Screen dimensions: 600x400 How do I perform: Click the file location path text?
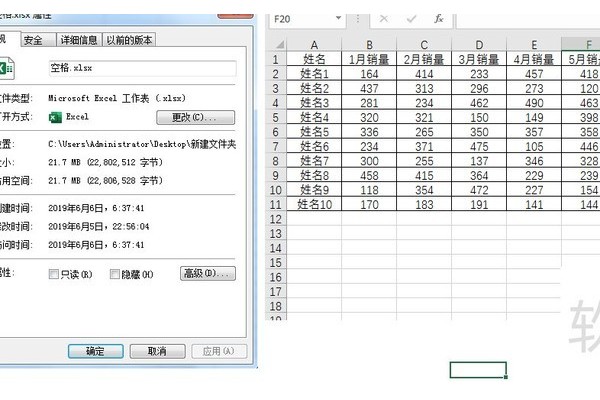click(x=142, y=144)
